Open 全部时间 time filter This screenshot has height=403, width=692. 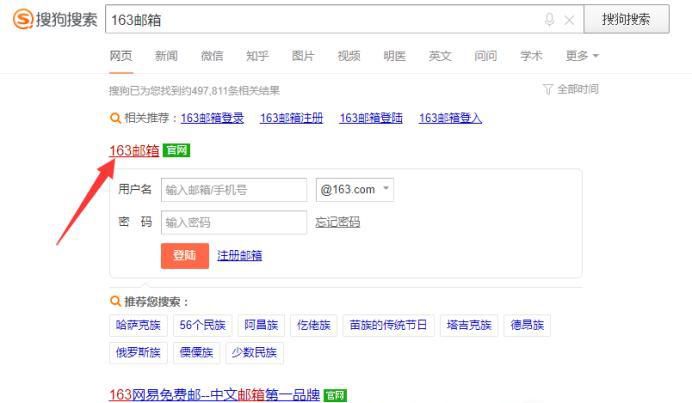(x=577, y=90)
